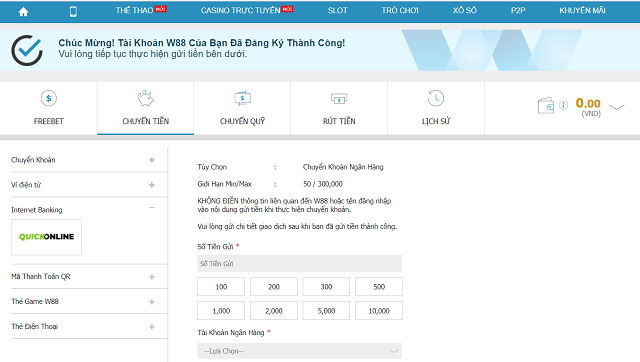Image resolution: width=640 pixels, height=362 pixels.
Task: Open Trò Chơi menu
Action: click(x=400, y=10)
